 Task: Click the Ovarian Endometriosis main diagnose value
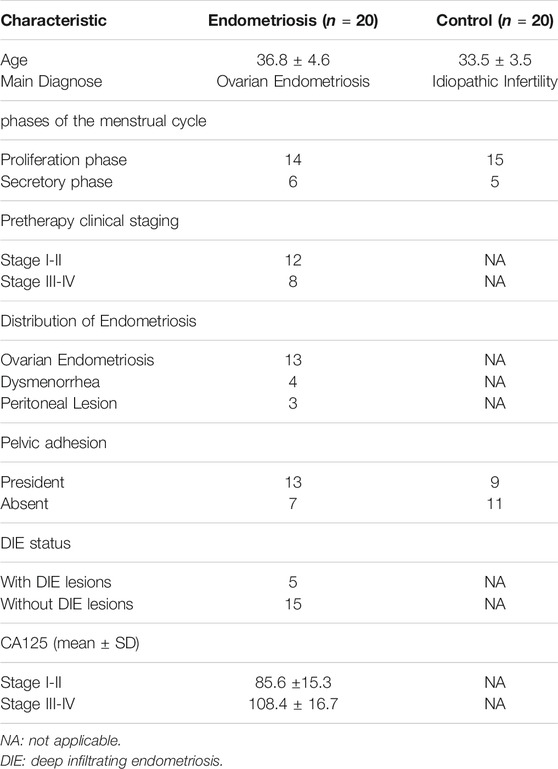coord(293,81)
